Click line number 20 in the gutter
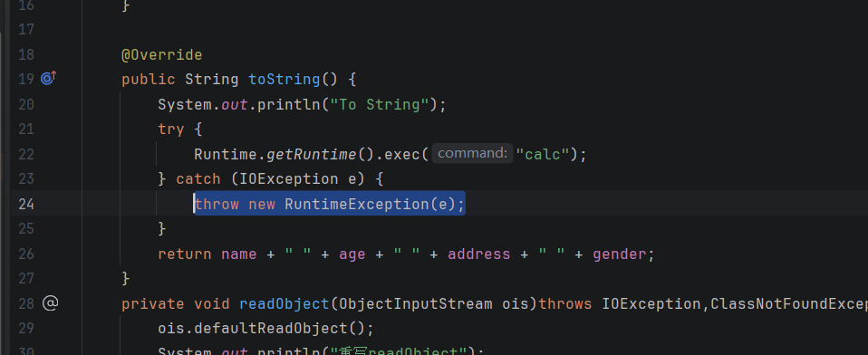 tap(26, 104)
